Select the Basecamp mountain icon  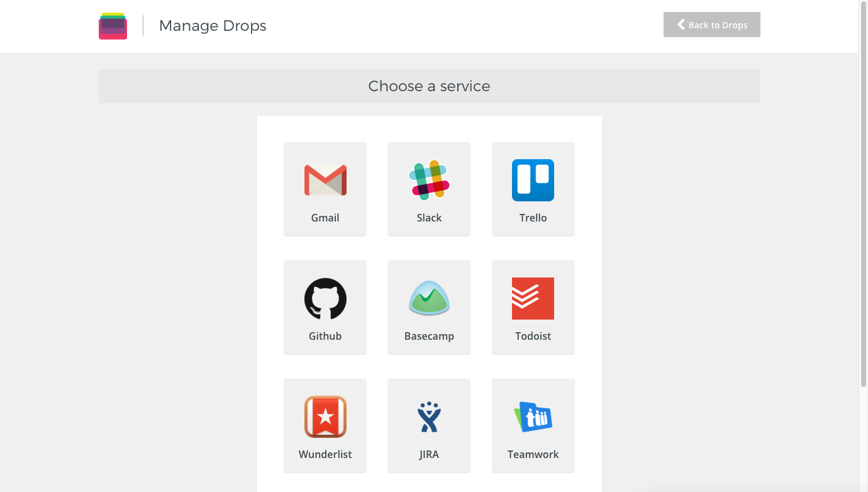429,298
